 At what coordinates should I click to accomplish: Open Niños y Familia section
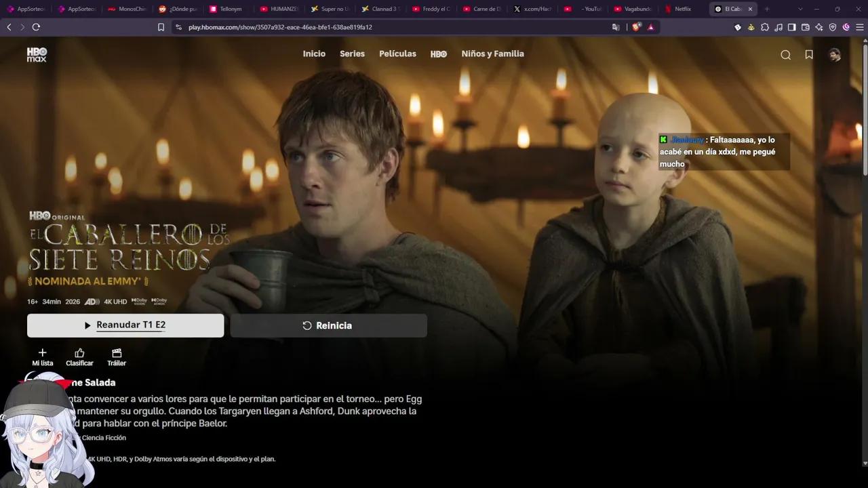point(493,54)
